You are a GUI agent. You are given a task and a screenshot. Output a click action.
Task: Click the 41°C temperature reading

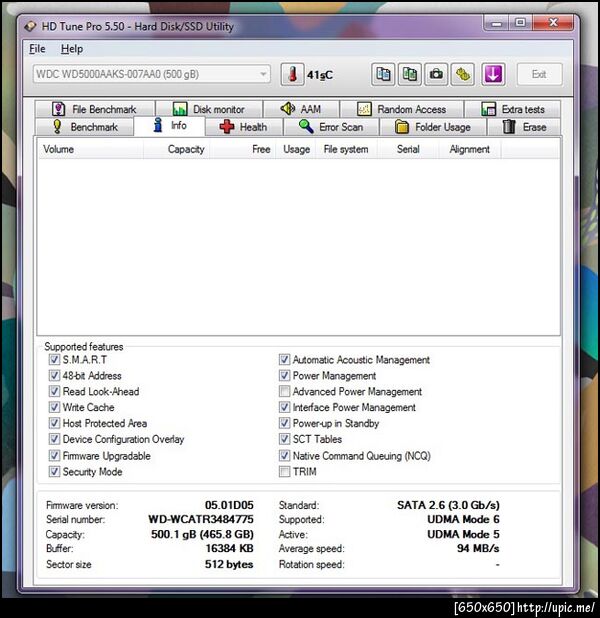320,74
